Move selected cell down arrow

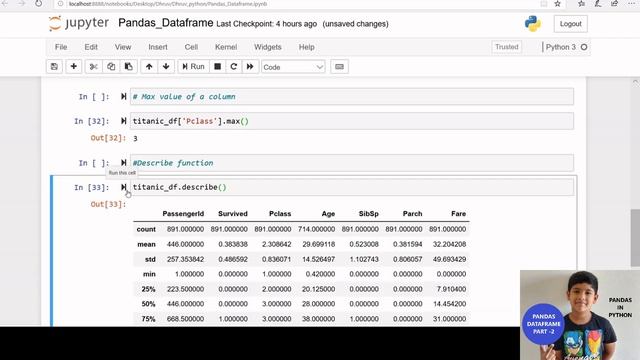point(166,67)
